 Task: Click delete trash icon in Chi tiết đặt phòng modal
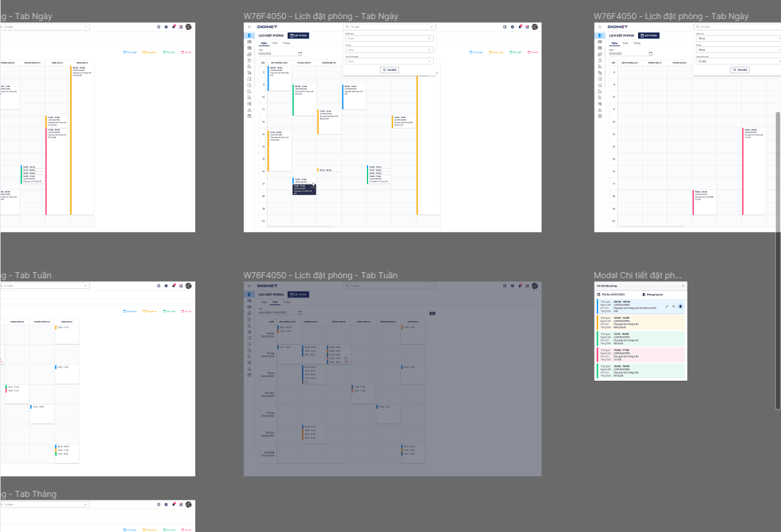coord(680,306)
